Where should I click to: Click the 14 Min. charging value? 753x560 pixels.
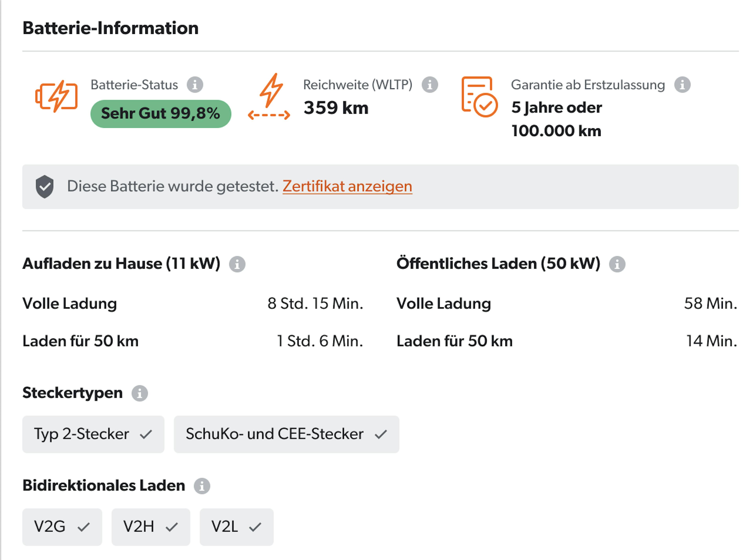pos(712,341)
